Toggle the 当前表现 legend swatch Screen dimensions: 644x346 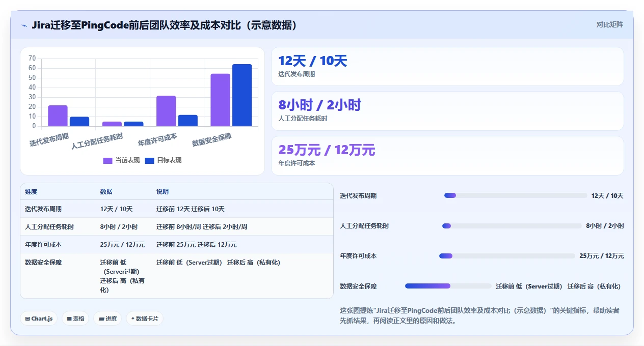[108, 160]
